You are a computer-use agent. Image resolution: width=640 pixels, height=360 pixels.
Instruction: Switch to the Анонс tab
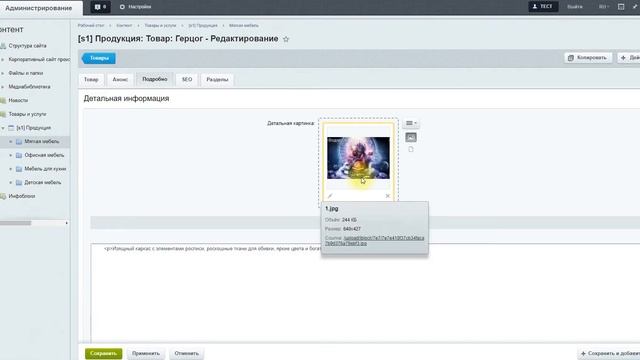(x=120, y=80)
